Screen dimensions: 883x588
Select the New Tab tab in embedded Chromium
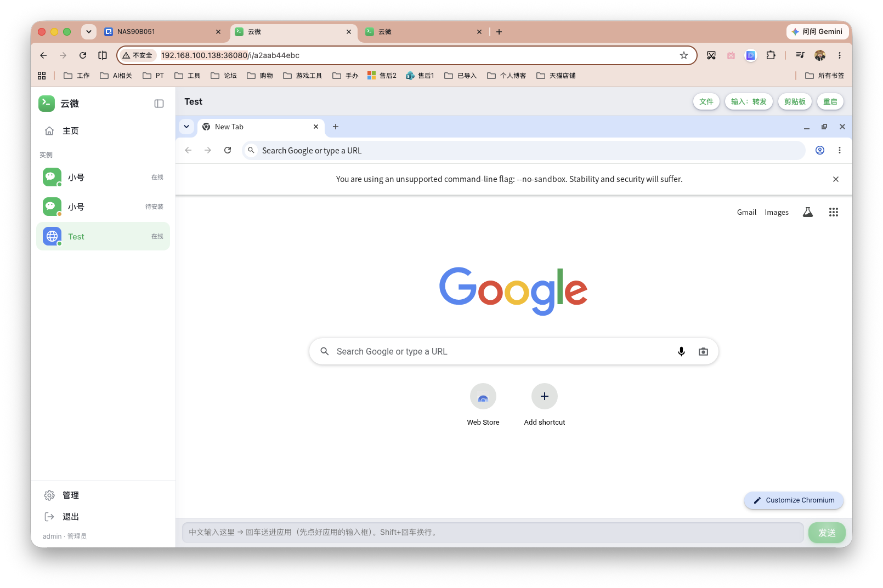tap(261, 127)
